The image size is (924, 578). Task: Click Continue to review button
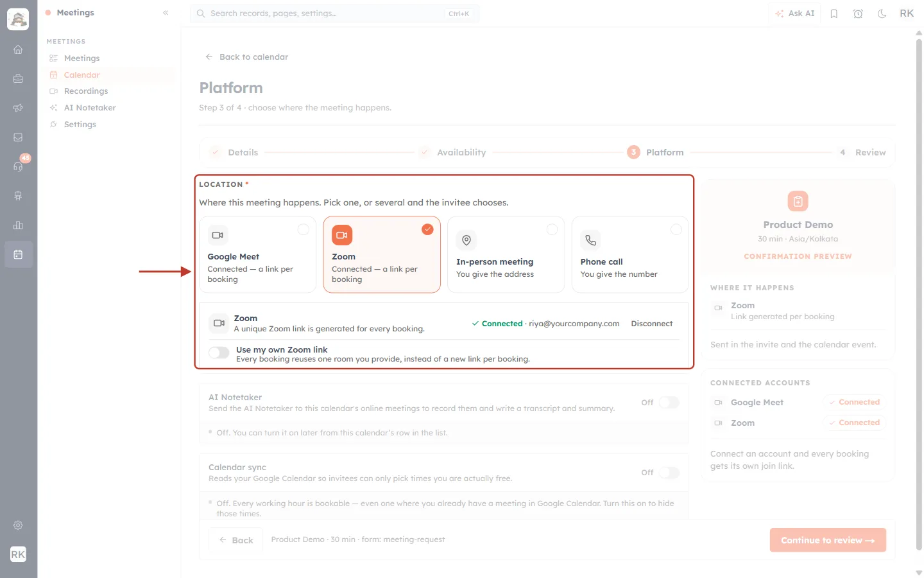tap(828, 540)
